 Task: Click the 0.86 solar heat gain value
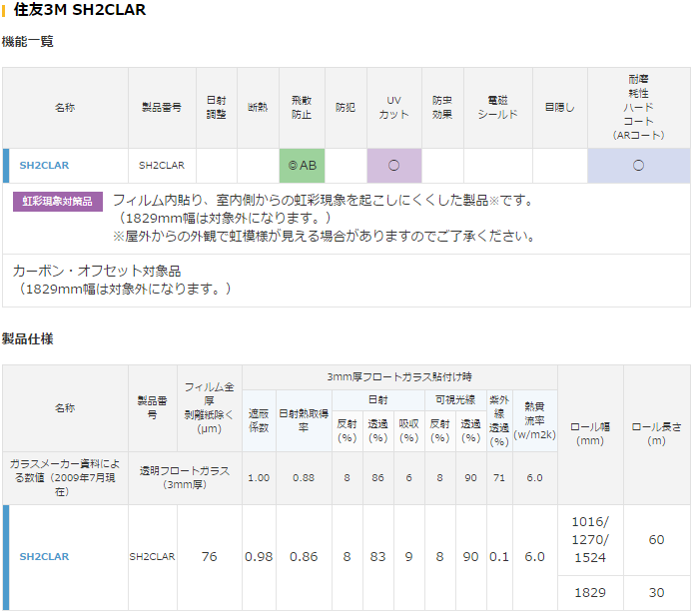(304, 556)
